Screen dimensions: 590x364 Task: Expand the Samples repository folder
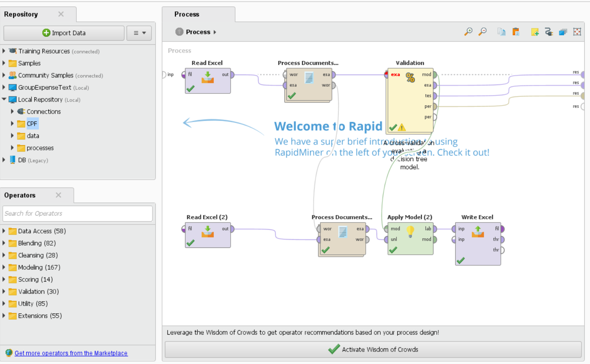[x=4, y=63]
